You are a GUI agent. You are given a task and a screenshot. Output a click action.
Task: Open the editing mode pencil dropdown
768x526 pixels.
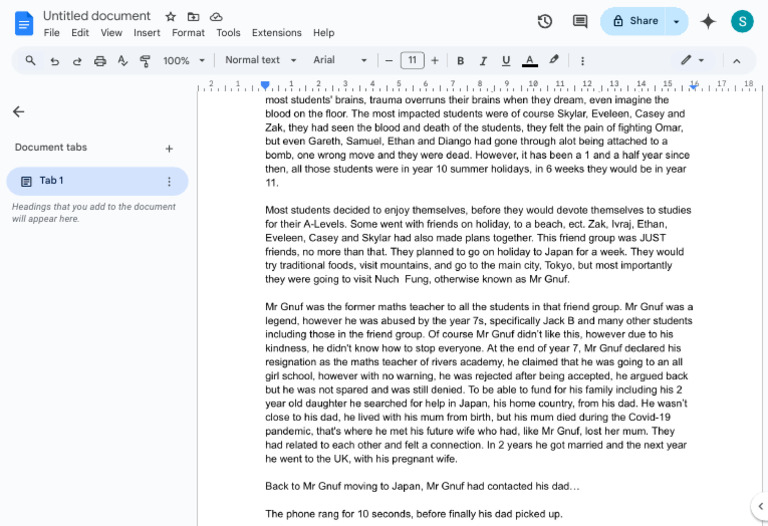pos(692,60)
